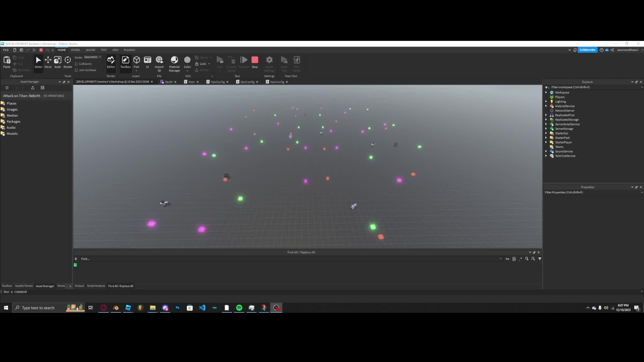Viewport: 644px width, 362px height.
Task: Enable the Collisions checkbox
Action: click(x=76, y=64)
